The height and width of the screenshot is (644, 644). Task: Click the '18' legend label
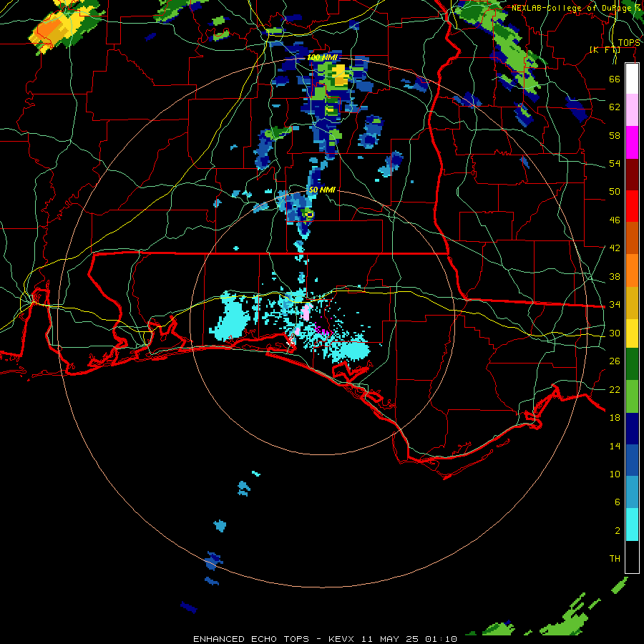[615, 418]
